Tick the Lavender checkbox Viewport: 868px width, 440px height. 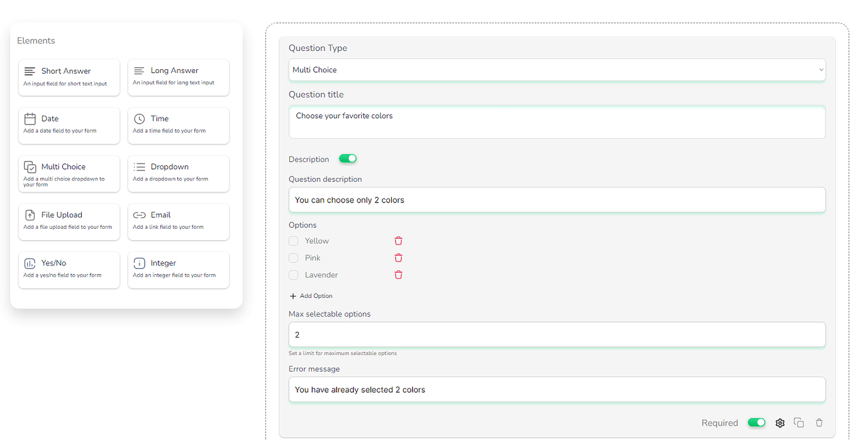tap(294, 275)
